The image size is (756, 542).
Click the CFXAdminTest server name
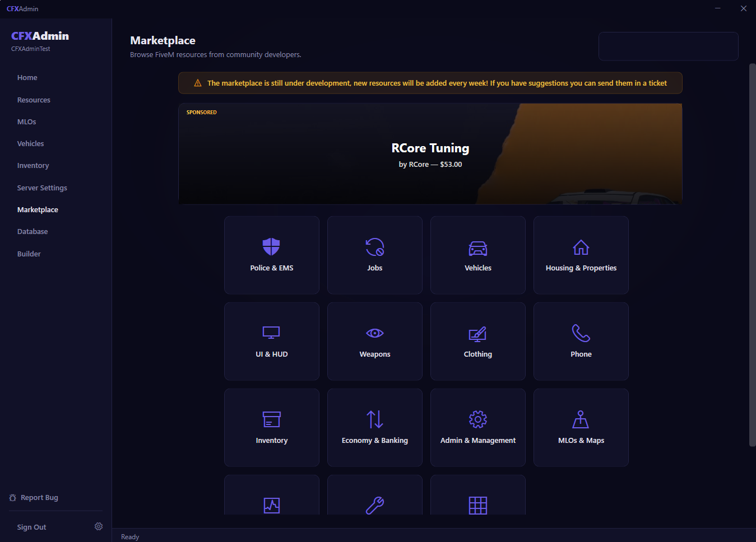click(x=31, y=49)
